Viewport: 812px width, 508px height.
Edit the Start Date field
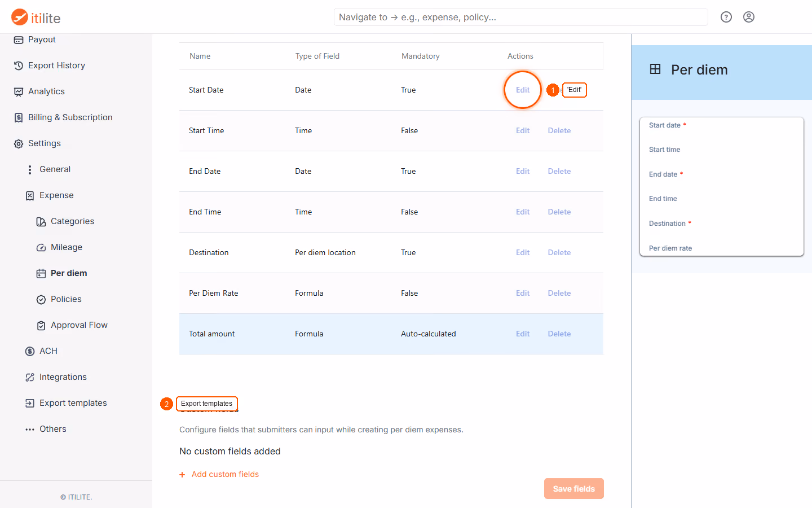tap(523, 90)
